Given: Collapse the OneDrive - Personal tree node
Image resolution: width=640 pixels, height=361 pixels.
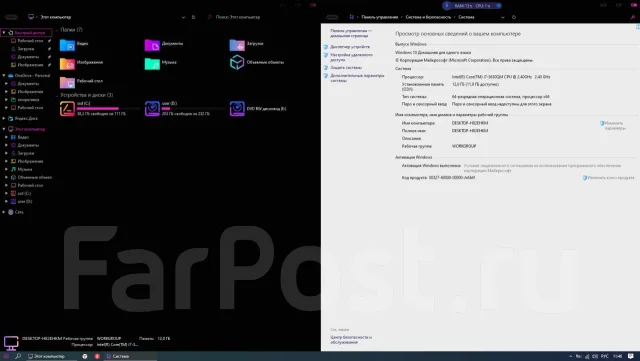Looking at the screenshot, I should [4, 76].
